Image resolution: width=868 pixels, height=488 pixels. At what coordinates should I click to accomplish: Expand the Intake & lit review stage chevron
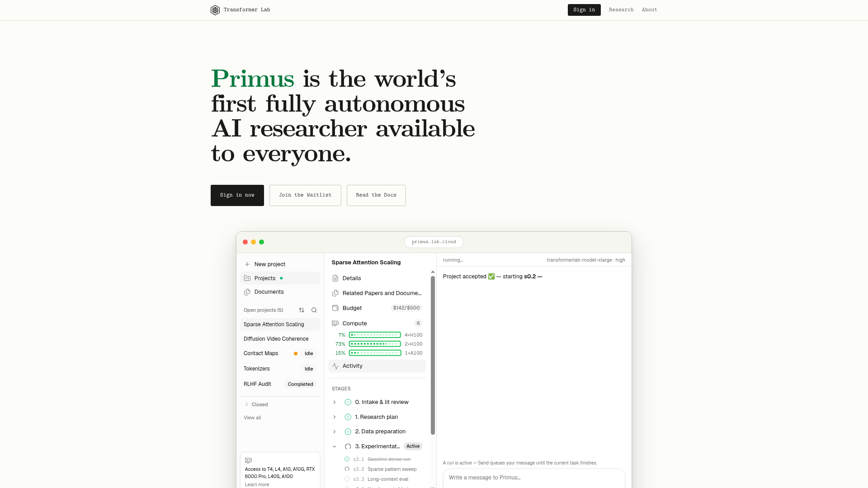[x=335, y=402]
